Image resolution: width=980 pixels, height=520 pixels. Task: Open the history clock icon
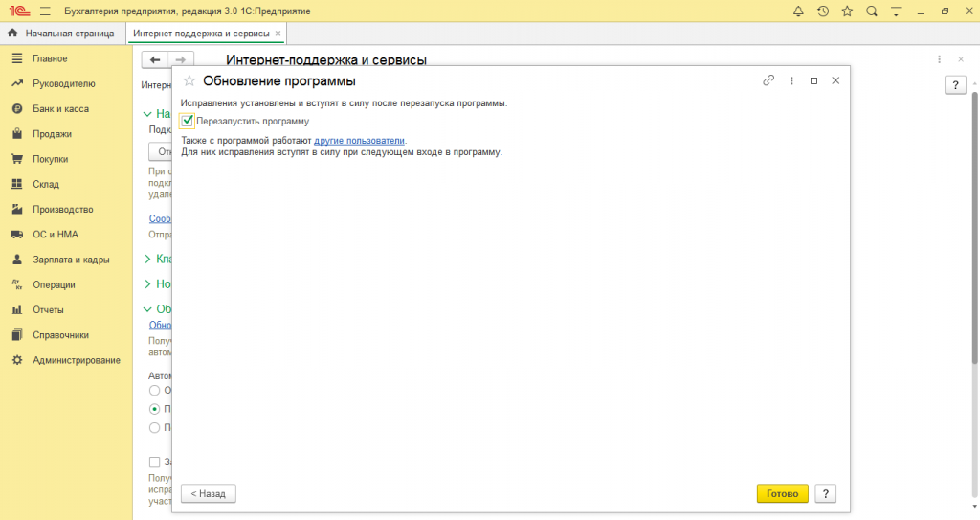click(x=823, y=11)
